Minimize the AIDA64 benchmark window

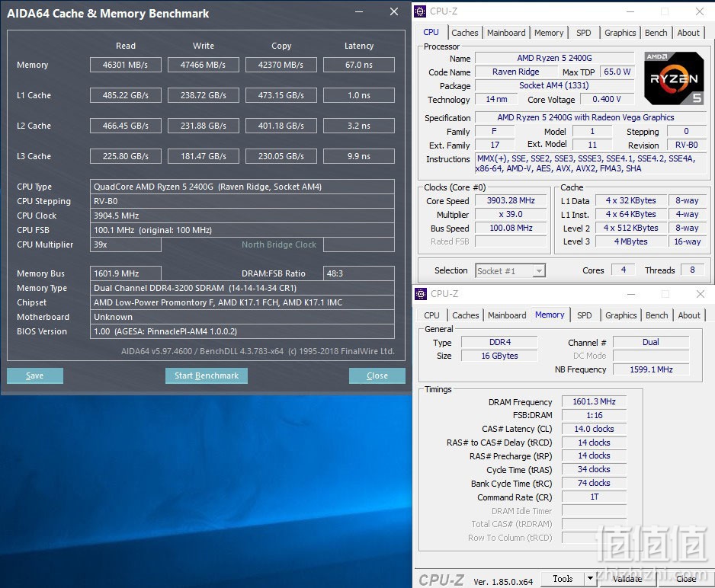359,12
